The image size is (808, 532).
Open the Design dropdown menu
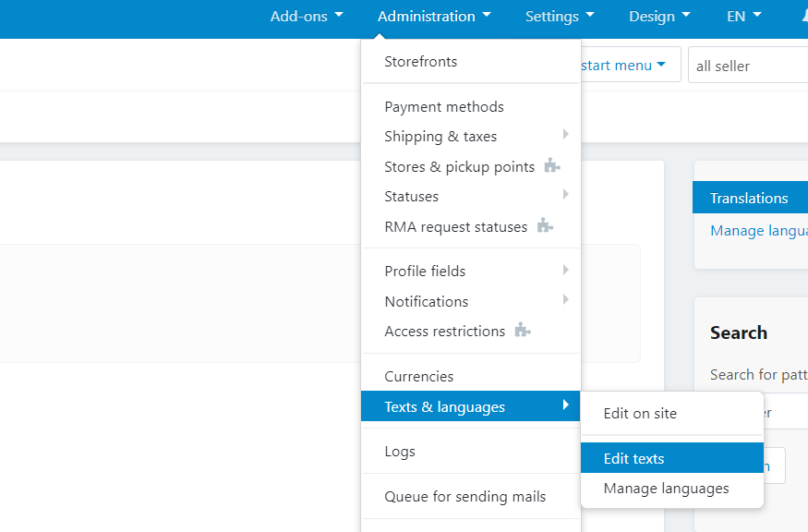(x=659, y=16)
